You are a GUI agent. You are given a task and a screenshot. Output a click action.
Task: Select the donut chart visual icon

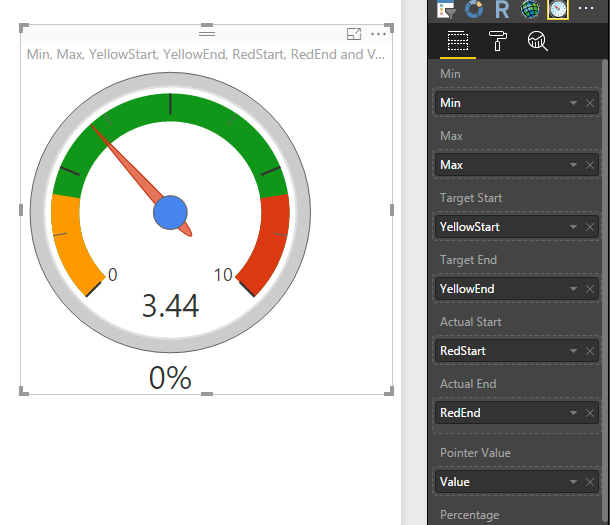[x=474, y=9]
